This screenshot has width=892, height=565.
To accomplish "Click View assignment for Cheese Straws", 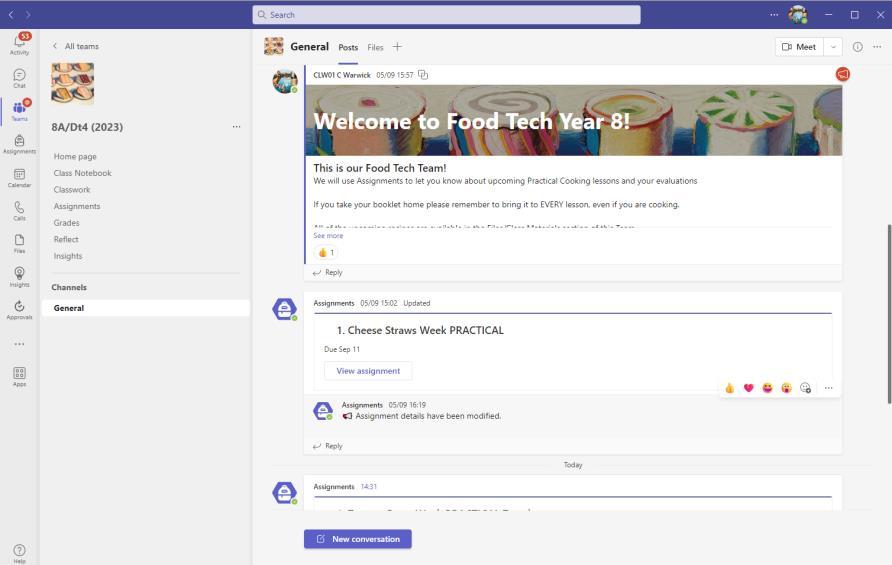I will pyautogui.click(x=368, y=371).
